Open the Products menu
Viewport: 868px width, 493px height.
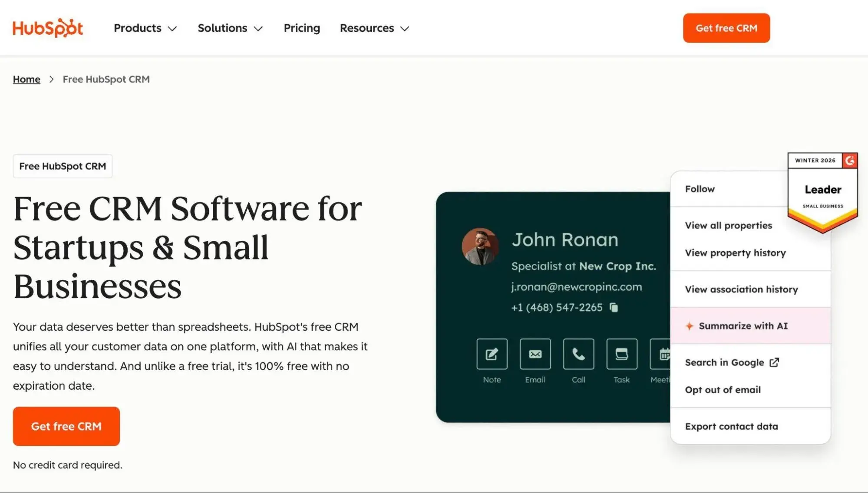tap(145, 28)
